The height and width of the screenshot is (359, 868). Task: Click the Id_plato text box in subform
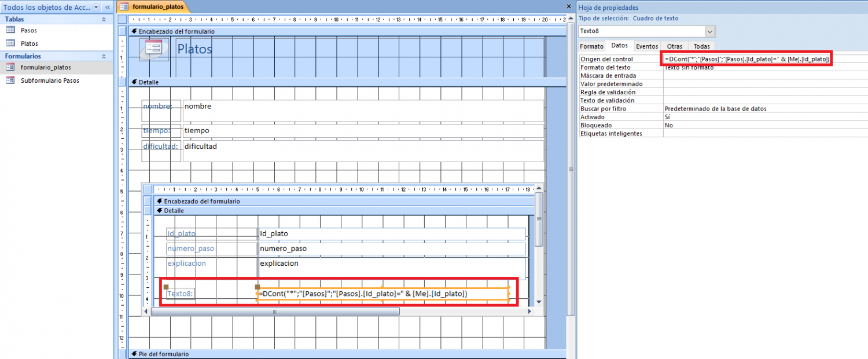tap(392, 234)
